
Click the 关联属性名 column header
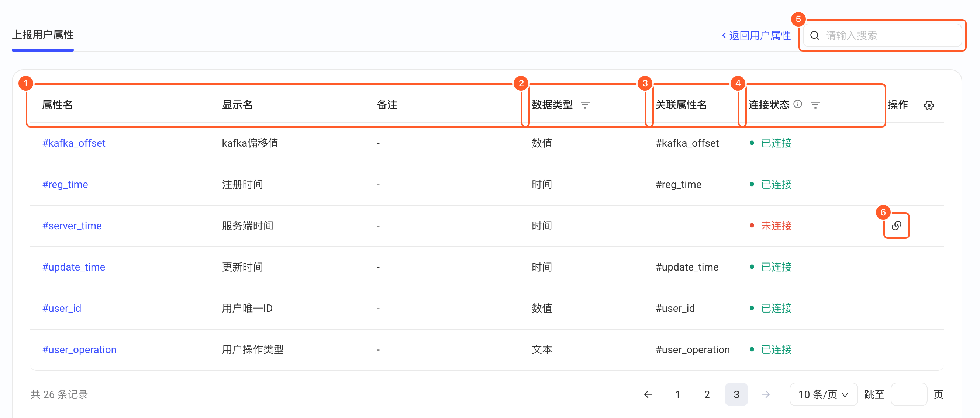point(681,105)
